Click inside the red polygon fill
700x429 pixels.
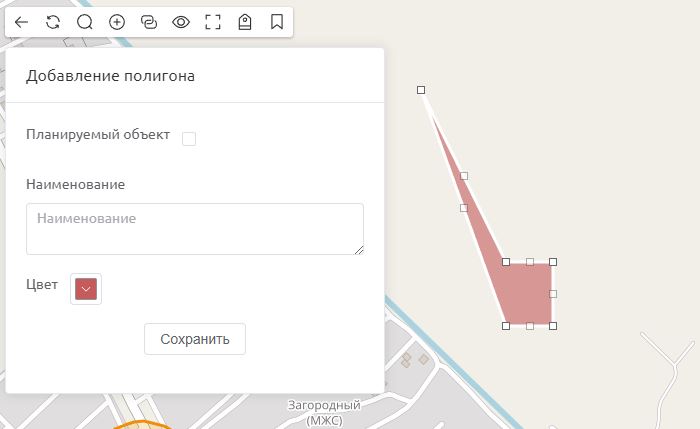point(529,293)
